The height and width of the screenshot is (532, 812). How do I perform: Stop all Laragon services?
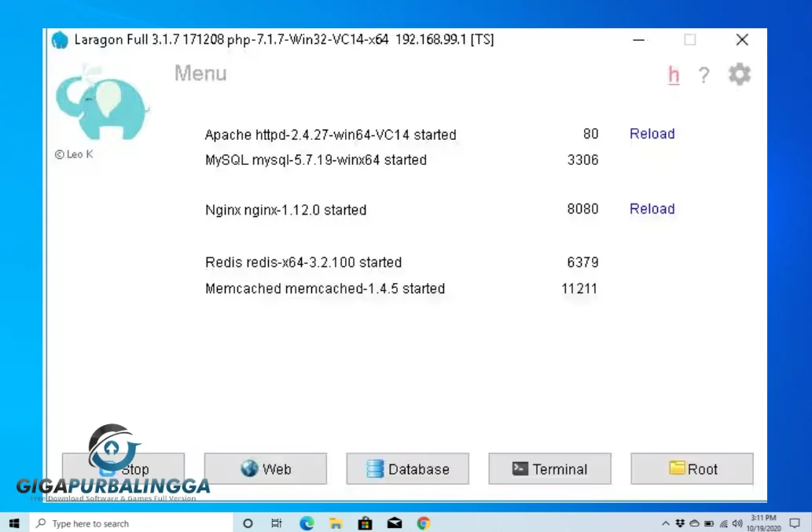click(123, 469)
